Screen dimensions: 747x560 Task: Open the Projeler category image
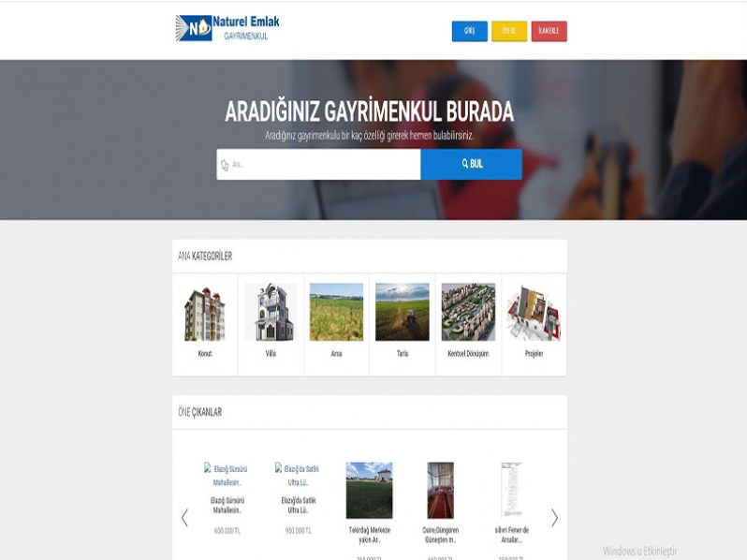[x=535, y=313]
